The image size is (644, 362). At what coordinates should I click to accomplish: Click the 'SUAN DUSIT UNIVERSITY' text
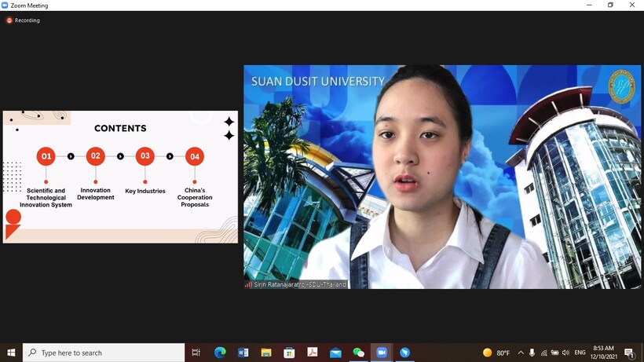coord(318,81)
